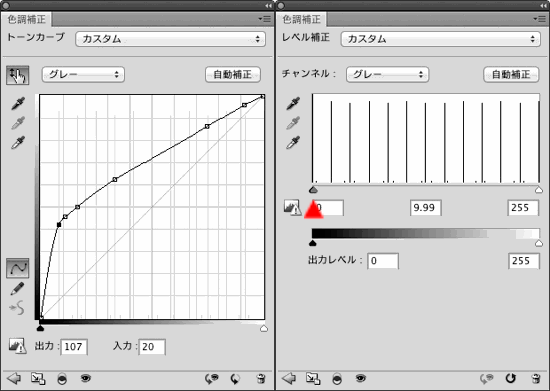
Task: Select the 色調補正 tab in left panel
Action: 26,19
